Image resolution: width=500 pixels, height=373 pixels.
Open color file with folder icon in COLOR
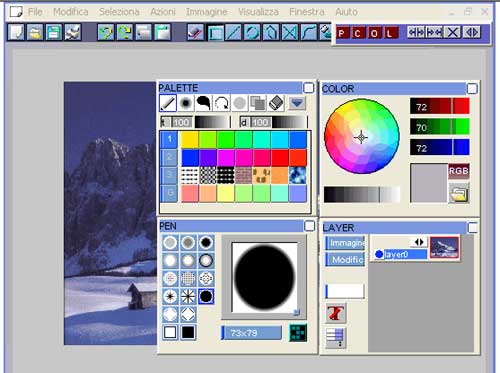[459, 193]
